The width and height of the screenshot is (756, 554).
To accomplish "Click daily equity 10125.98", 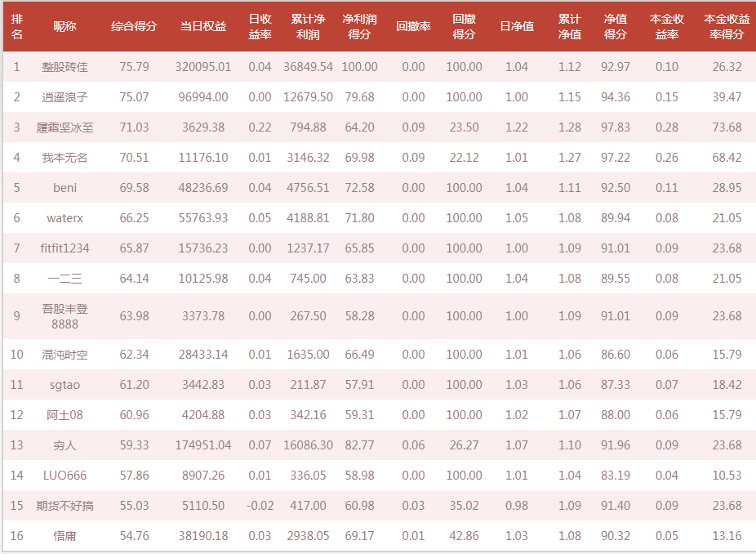I will 203,279.
